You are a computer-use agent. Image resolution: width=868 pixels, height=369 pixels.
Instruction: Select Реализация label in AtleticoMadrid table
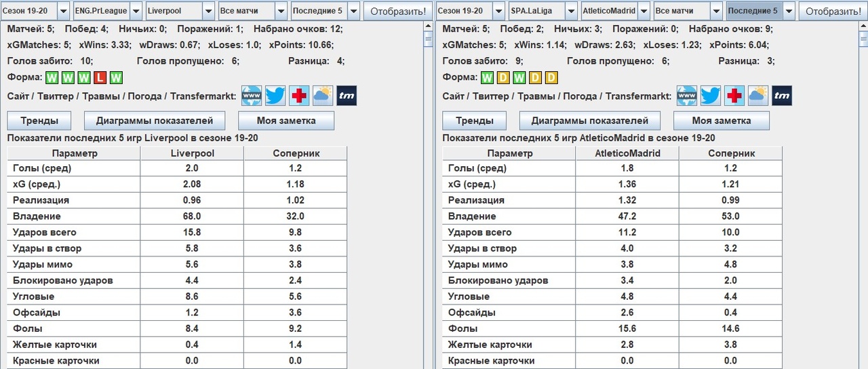pos(476,200)
